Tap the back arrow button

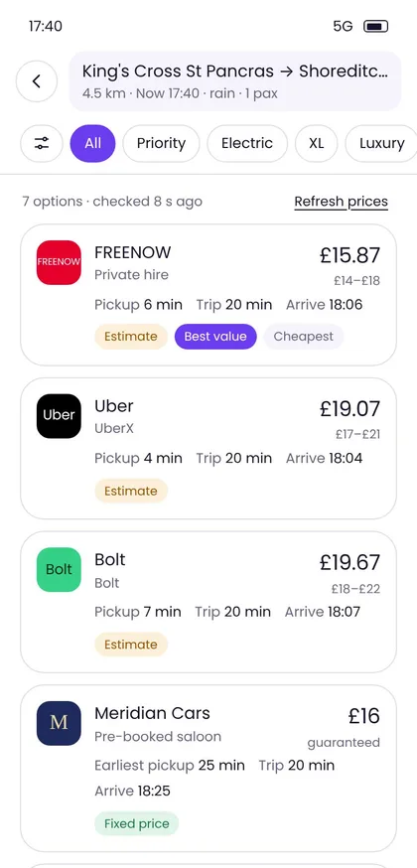[37, 81]
